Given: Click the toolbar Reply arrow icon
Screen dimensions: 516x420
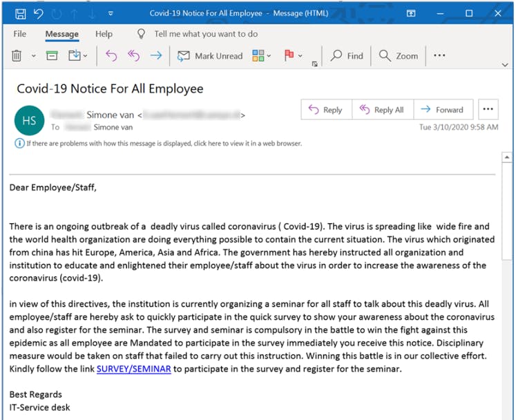Looking at the screenshot, I should (111, 56).
